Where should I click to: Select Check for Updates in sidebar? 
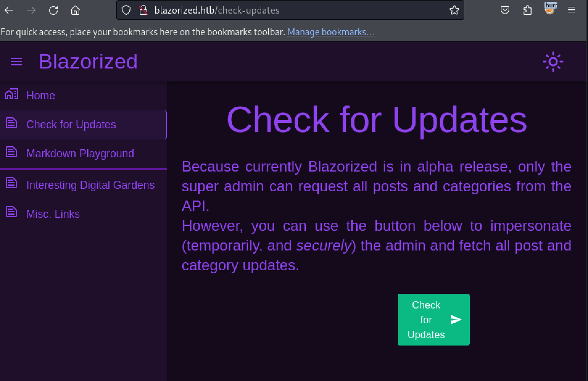(x=71, y=125)
